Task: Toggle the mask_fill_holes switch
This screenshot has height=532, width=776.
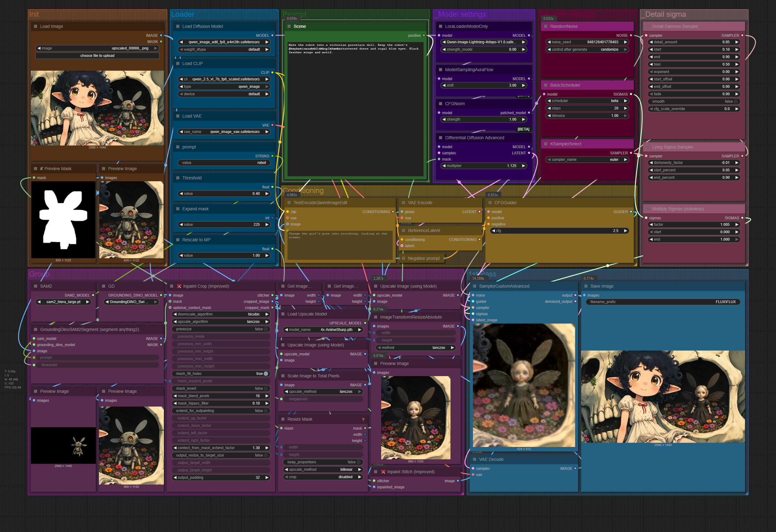Action: [266, 374]
